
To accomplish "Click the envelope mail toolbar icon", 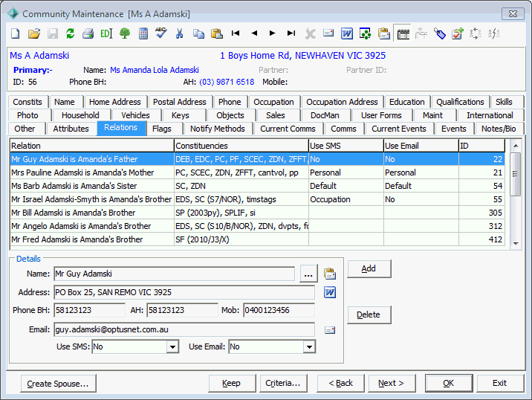I will pos(328,33).
